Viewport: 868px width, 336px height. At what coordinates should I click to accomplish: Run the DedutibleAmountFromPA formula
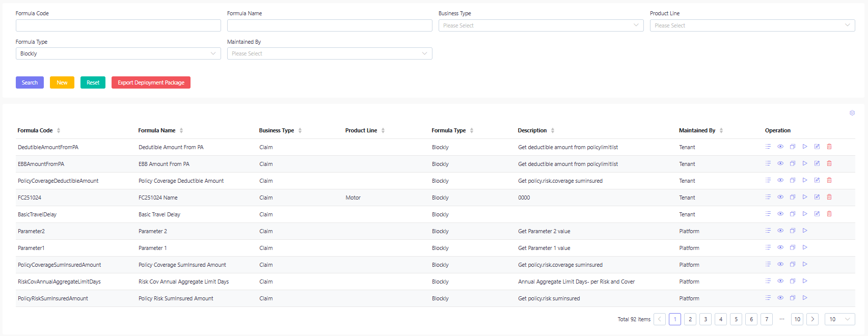tap(805, 147)
